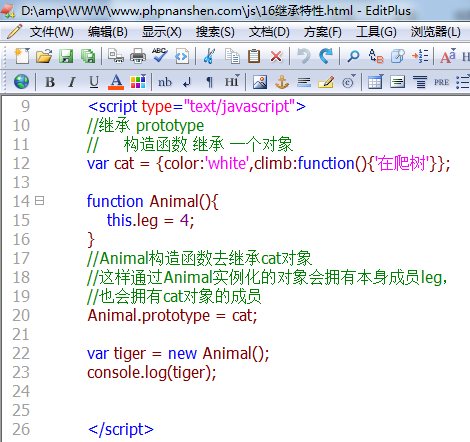Screen dimensions: 470x442
Task: Click the closing </script> tag
Action: point(121,430)
